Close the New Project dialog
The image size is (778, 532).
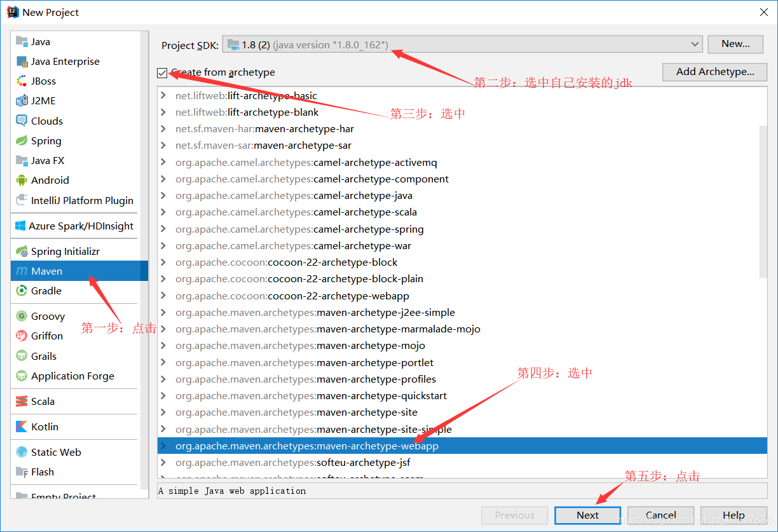tap(763, 12)
